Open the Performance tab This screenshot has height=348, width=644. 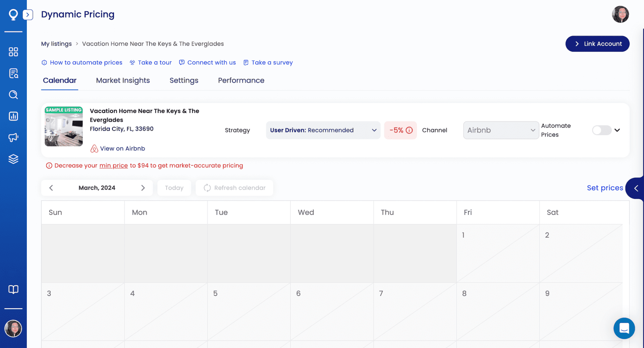click(241, 80)
